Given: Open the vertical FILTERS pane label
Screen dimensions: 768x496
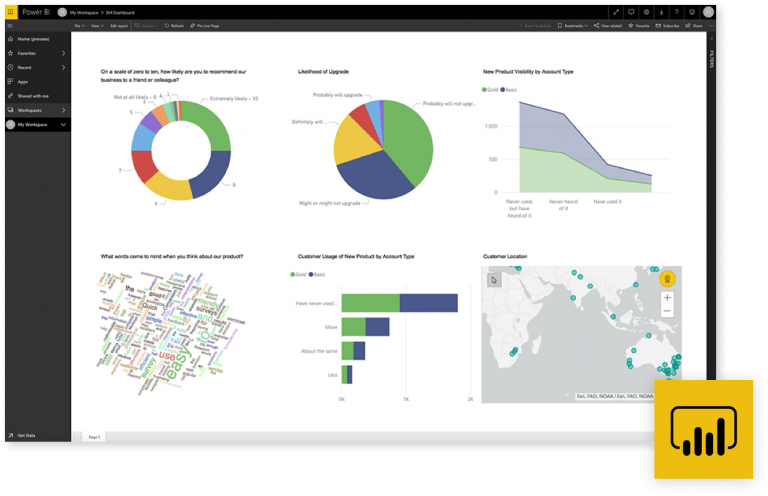Looking at the screenshot, I should tap(712, 59).
